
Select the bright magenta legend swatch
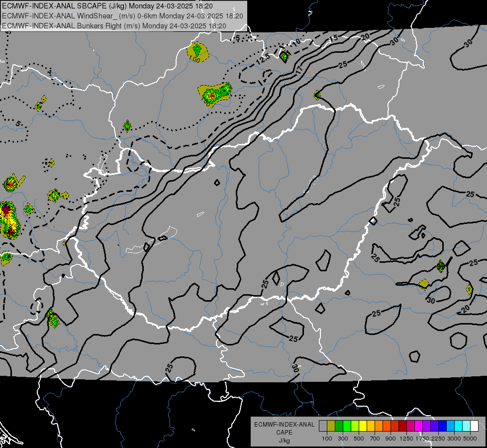point(419,426)
